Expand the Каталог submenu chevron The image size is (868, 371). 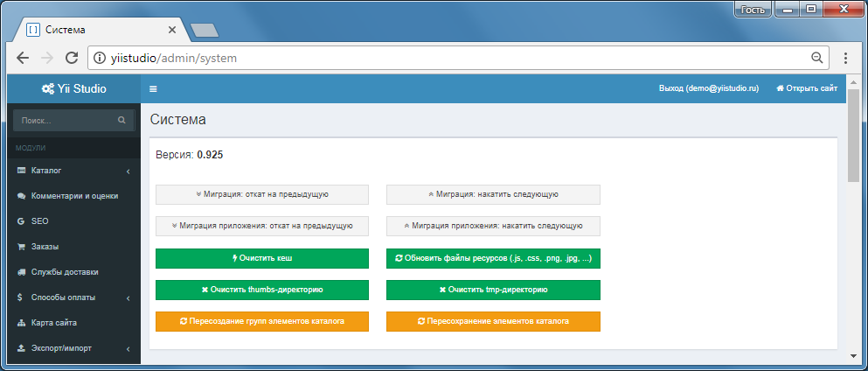click(x=128, y=171)
